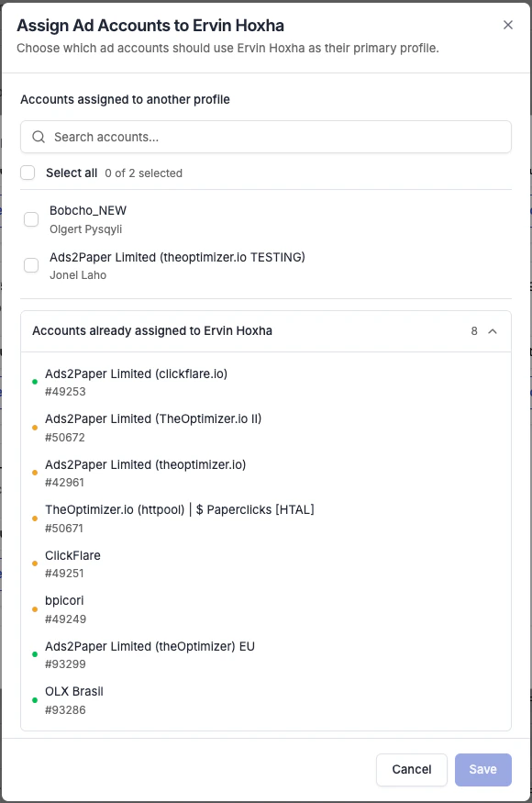The width and height of the screenshot is (532, 803).
Task: Click account ID #93286
Action: tap(65, 709)
